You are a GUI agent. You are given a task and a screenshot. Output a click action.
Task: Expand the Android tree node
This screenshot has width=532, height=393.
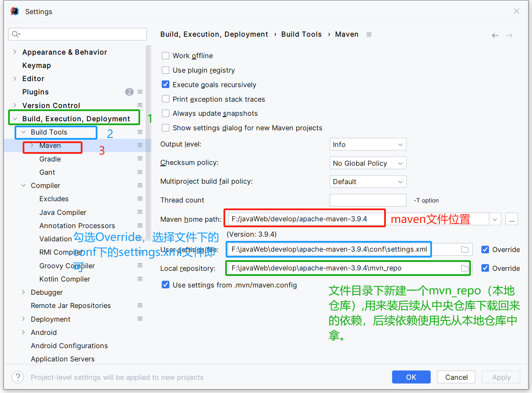[x=24, y=332]
